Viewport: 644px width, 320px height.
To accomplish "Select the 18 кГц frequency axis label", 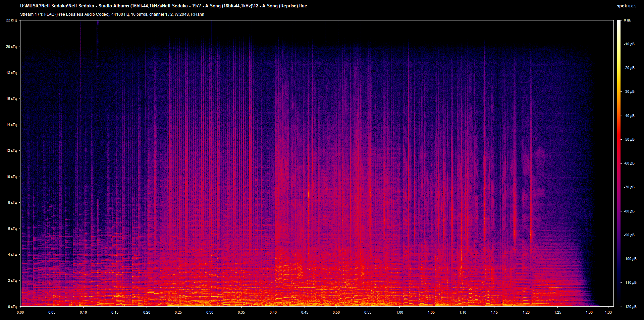I will click(11, 73).
